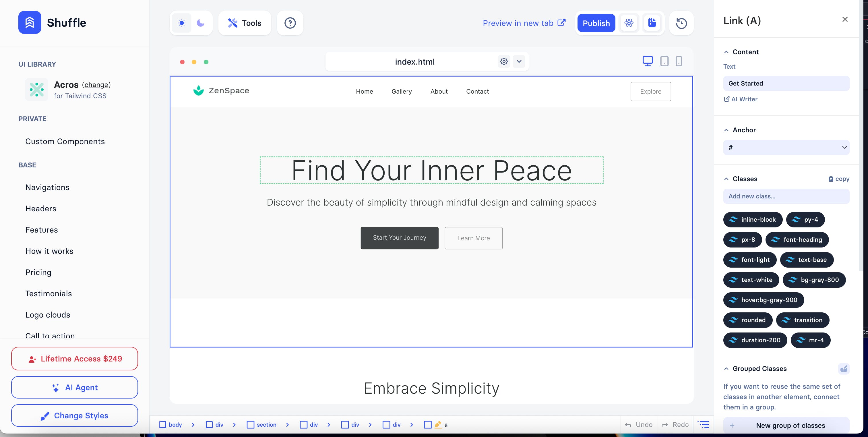Open the Tools menu

pos(245,23)
